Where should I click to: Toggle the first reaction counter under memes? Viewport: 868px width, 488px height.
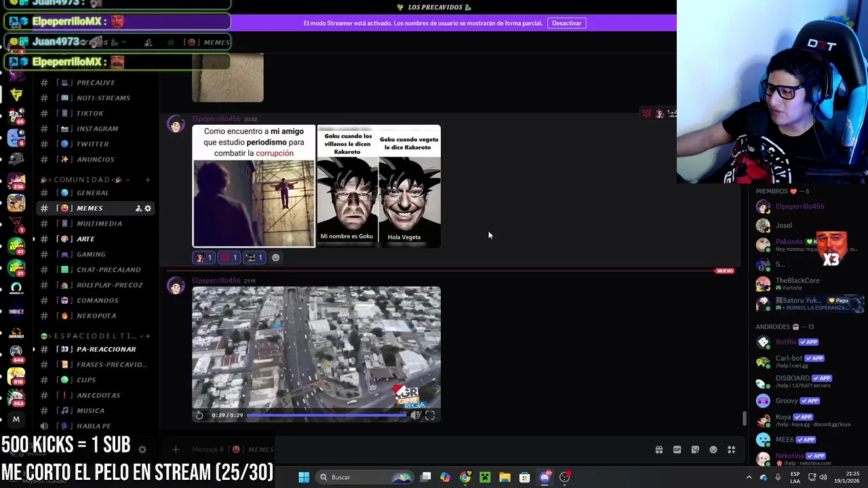[x=203, y=258]
